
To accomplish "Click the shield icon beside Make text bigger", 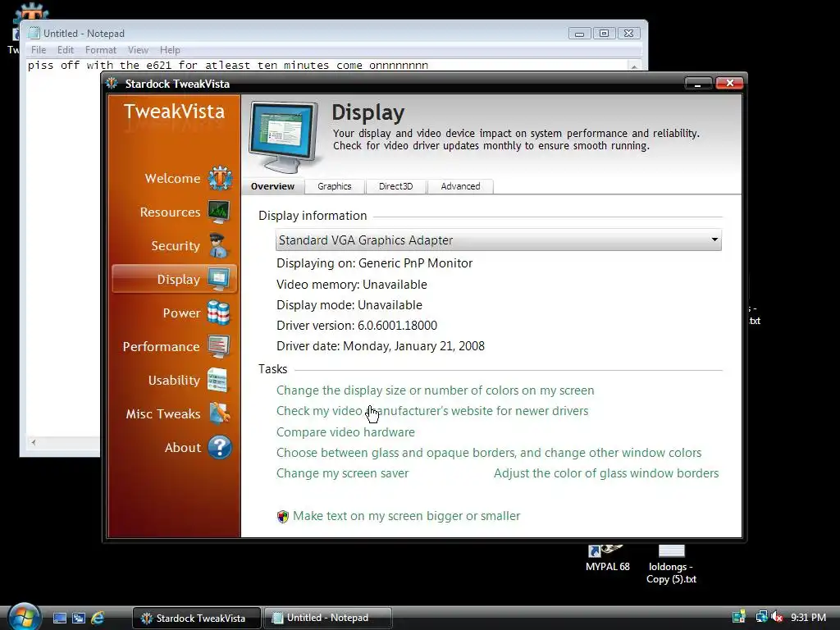I will tap(283, 517).
